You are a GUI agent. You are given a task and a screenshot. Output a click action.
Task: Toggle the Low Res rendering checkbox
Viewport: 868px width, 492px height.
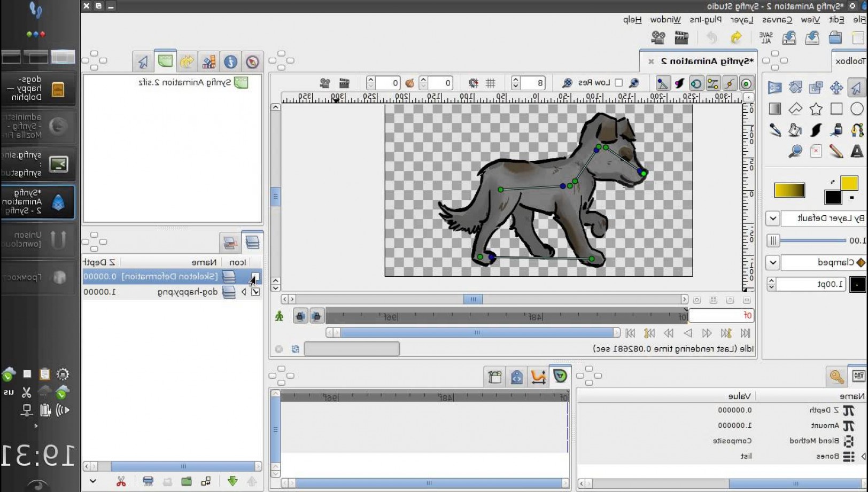[618, 83]
